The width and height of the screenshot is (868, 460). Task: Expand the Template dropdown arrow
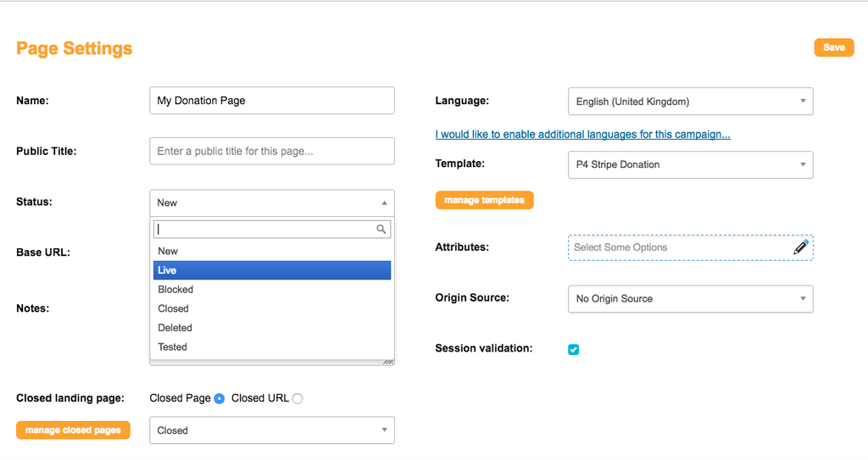pyautogui.click(x=803, y=164)
